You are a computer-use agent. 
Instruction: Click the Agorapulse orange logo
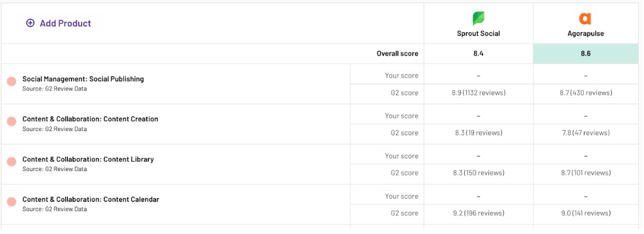click(585, 19)
